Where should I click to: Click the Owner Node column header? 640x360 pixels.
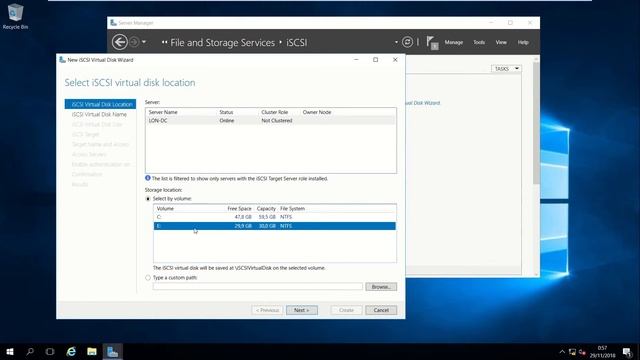[317, 112]
